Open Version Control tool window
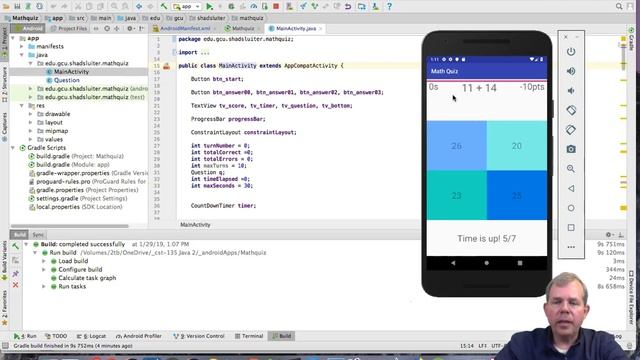The height and width of the screenshot is (360, 640). pyautogui.click(x=199, y=336)
